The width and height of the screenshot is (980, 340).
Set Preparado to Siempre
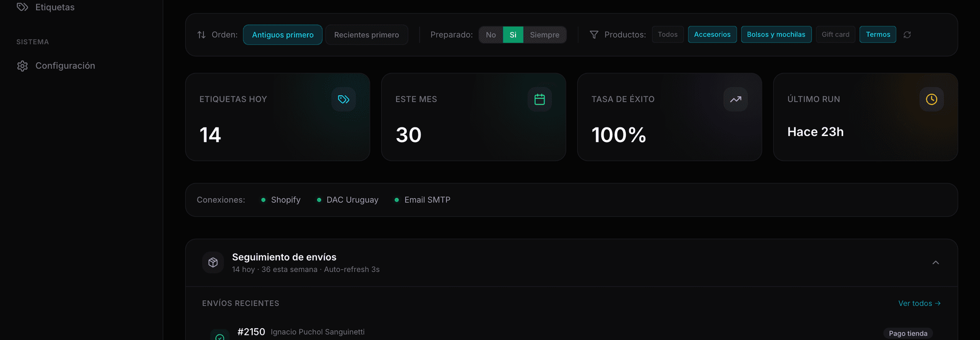click(545, 35)
